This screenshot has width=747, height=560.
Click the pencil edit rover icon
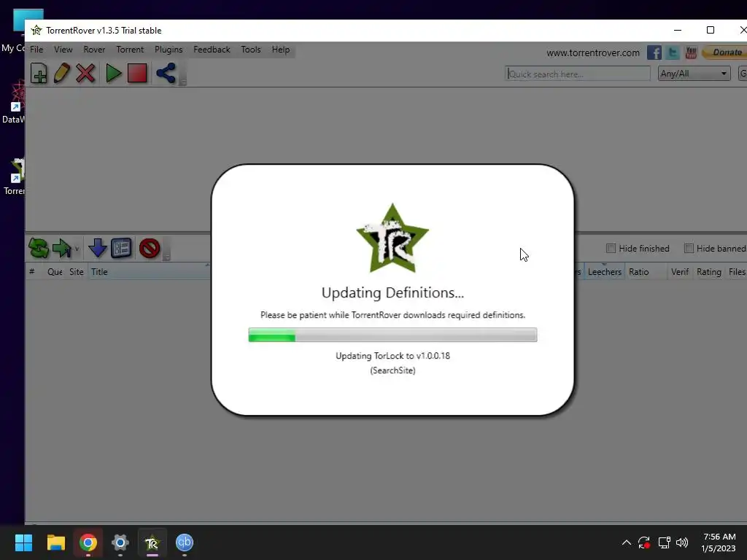62,74
